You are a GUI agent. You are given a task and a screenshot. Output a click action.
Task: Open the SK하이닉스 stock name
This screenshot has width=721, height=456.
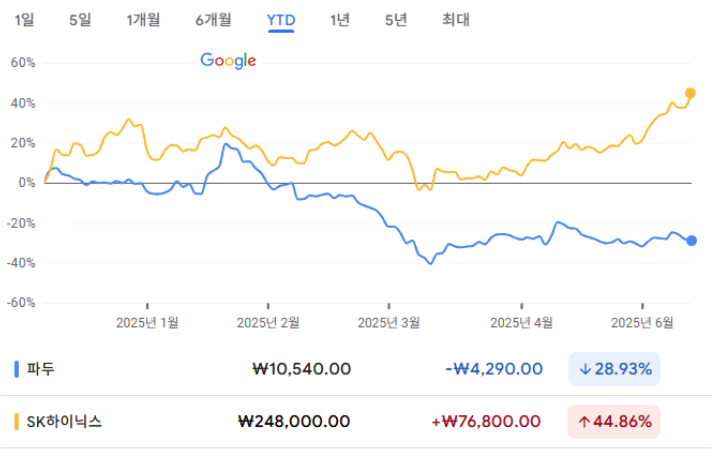tap(64, 422)
